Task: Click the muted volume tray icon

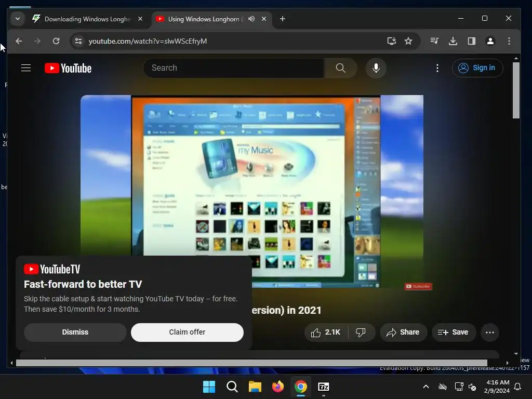Action: click(x=472, y=387)
